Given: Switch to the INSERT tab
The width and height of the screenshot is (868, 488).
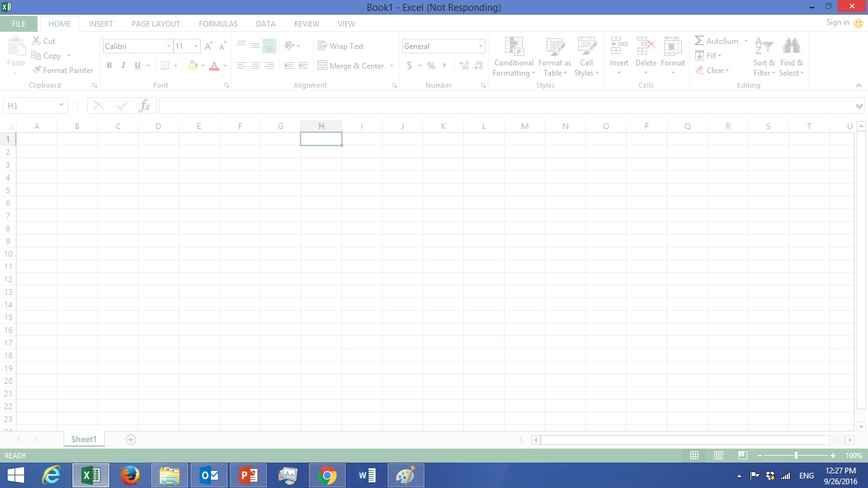Looking at the screenshot, I should [x=101, y=24].
